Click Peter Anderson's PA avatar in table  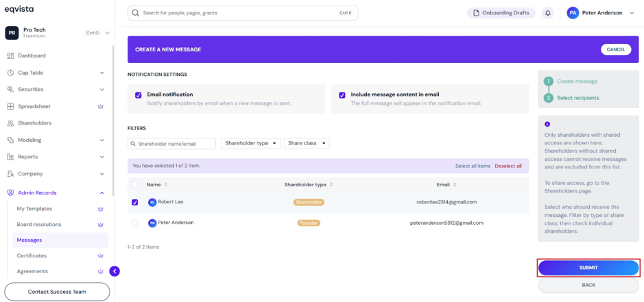(x=152, y=223)
